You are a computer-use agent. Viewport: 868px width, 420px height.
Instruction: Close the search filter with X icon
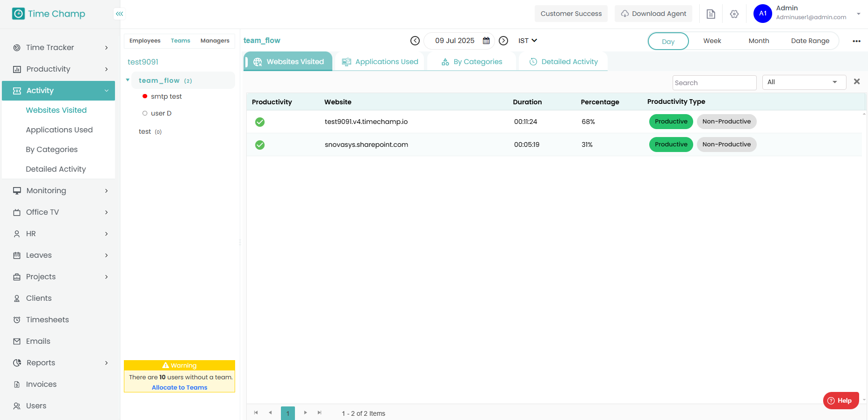click(856, 82)
